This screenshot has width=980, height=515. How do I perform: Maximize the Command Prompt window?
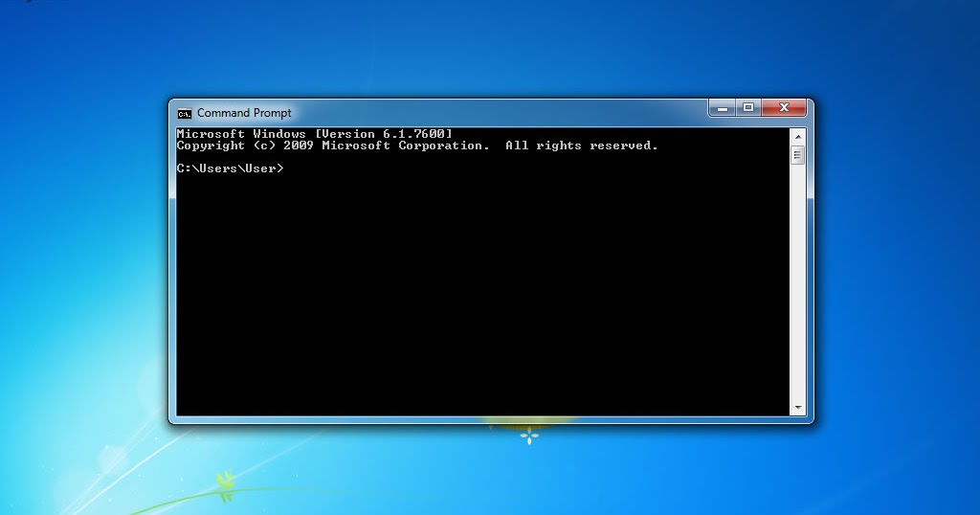[x=748, y=108]
